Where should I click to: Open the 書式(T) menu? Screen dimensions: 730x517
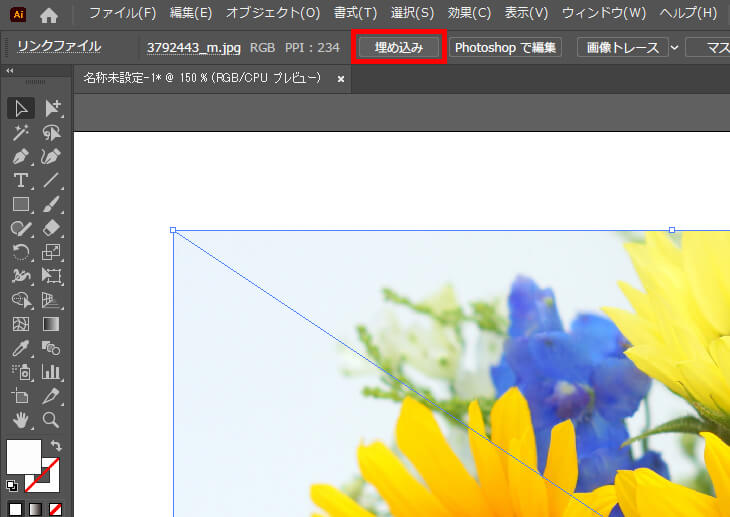tap(355, 13)
